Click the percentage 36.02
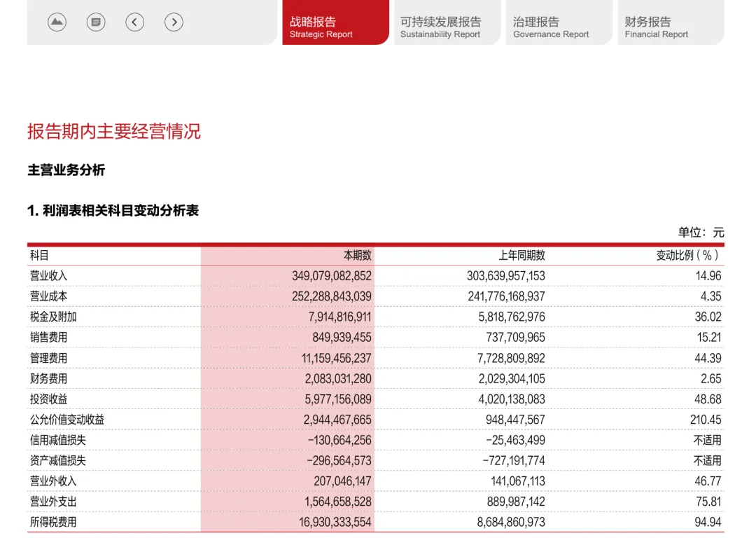756x552 pixels. (708, 317)
